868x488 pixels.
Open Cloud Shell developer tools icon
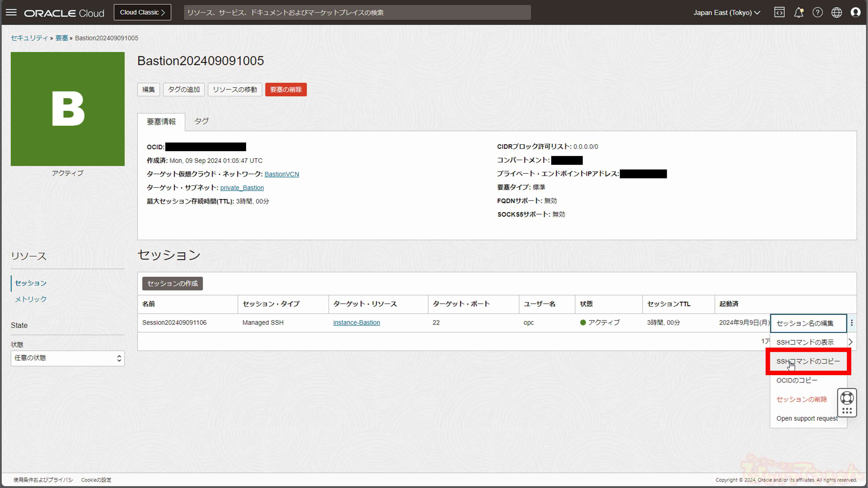779,12
